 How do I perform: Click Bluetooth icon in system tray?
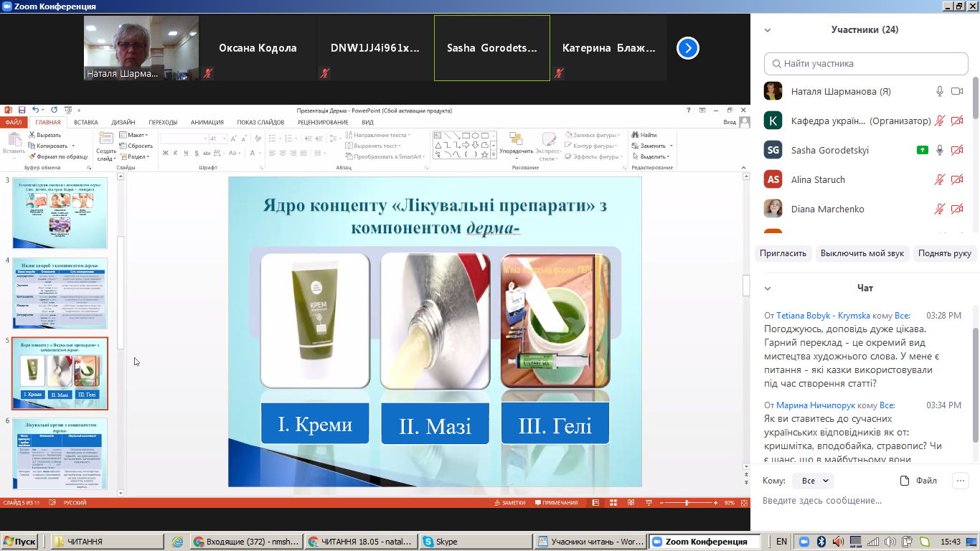[821, 542]
